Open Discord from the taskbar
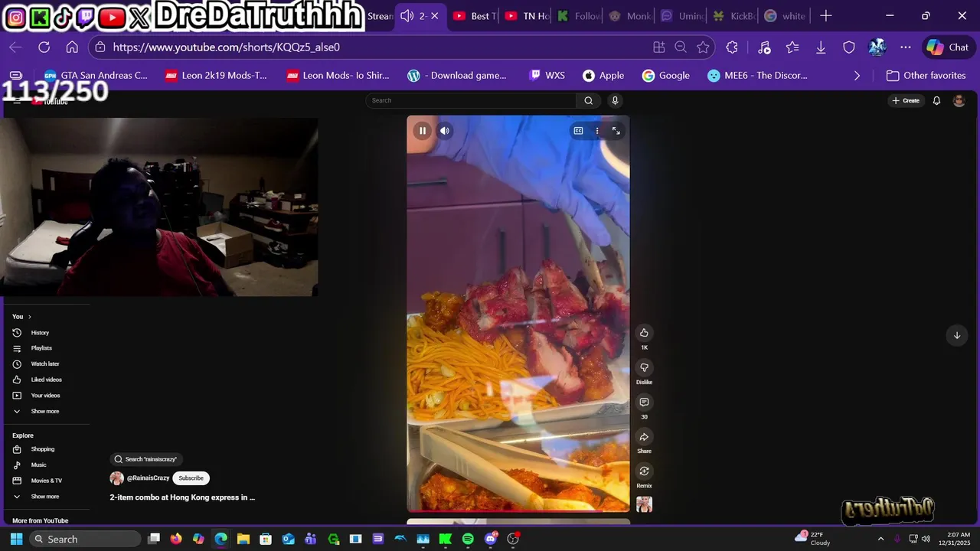This screenshot has width=980, height=551. (x=491, y=539)
